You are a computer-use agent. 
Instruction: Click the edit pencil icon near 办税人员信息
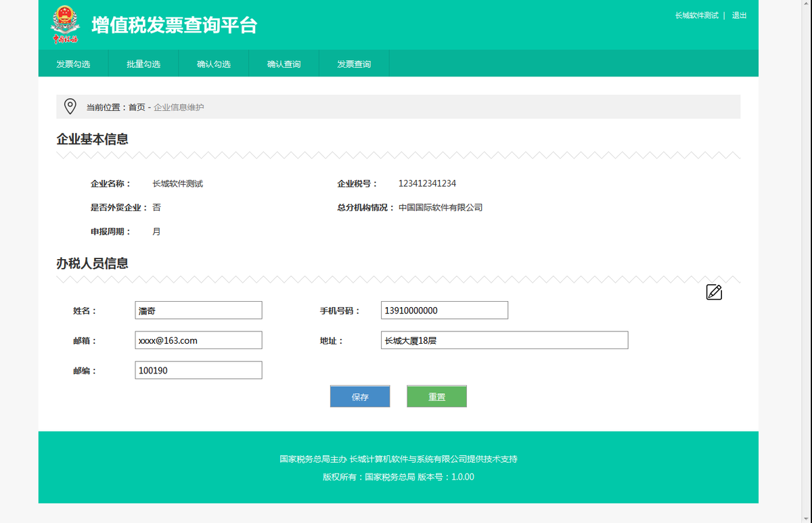pyautogui.click(x=713, y=292)
